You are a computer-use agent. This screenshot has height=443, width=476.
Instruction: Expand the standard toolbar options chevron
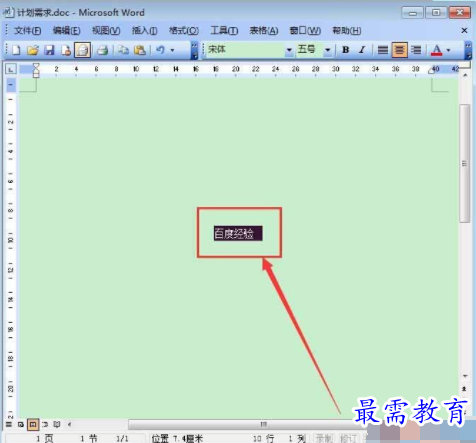194,51
